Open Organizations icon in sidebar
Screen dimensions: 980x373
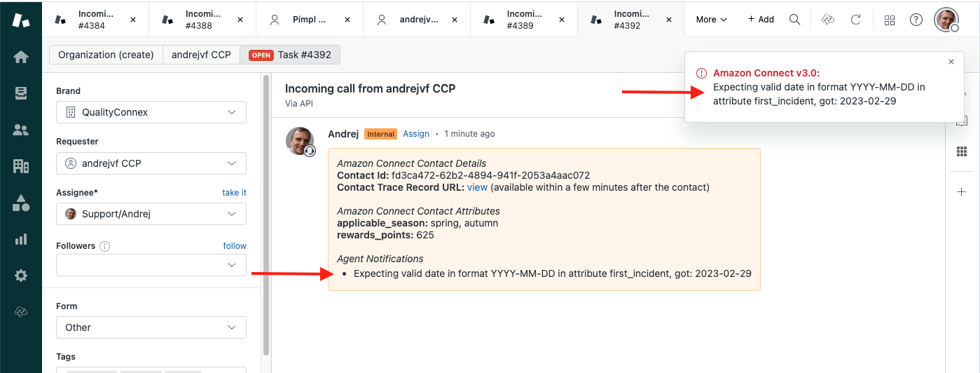coord(21,166)
